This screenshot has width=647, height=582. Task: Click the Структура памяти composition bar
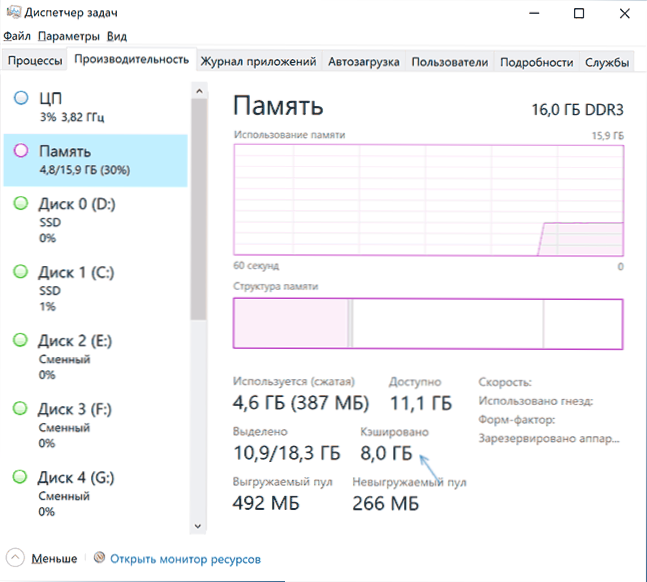[x=428, y=324]
